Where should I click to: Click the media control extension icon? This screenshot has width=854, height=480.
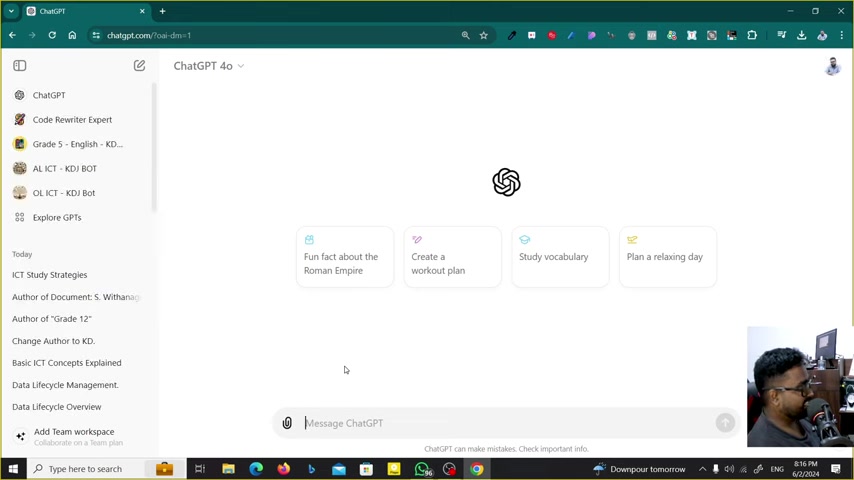[x=782, y=35]
